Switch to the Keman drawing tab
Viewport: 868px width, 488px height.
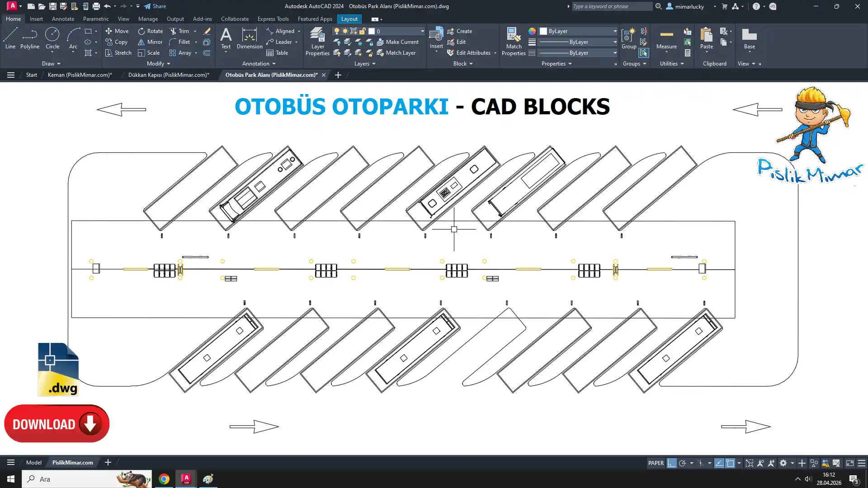pyautogui.click(x=80, y=75)
